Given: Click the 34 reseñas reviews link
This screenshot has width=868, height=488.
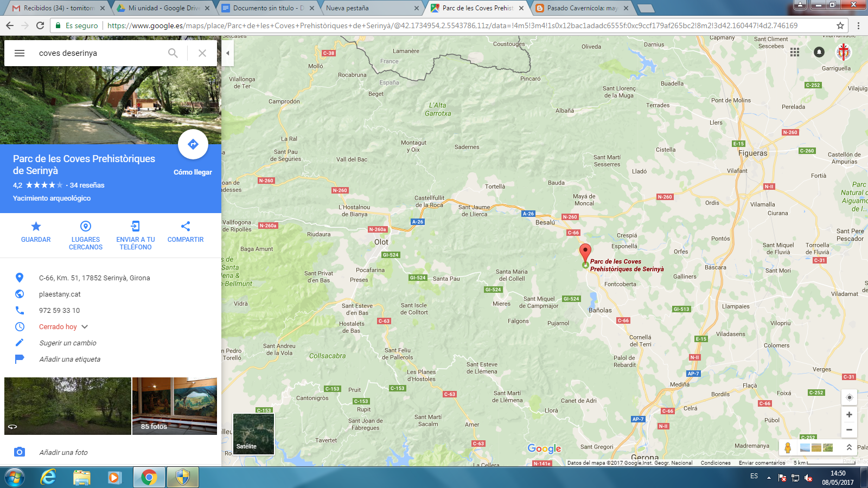Looking at the screenshot, I should click(x=87, y=185).
